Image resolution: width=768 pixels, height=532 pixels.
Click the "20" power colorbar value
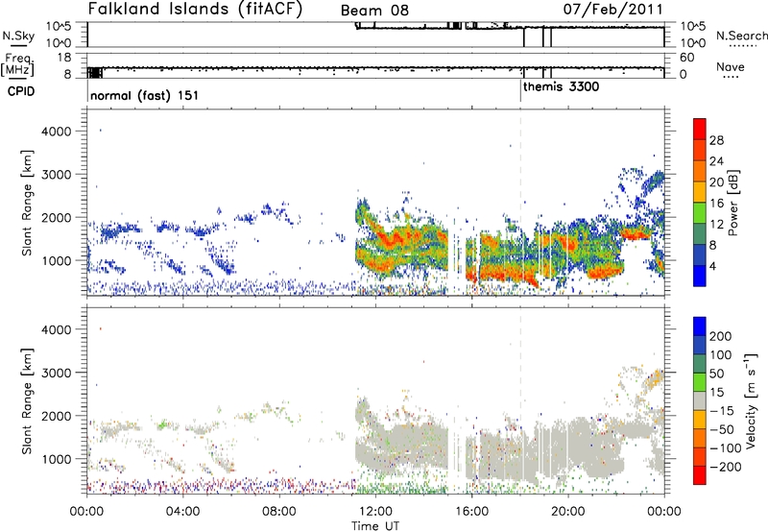tap(716, 182)
